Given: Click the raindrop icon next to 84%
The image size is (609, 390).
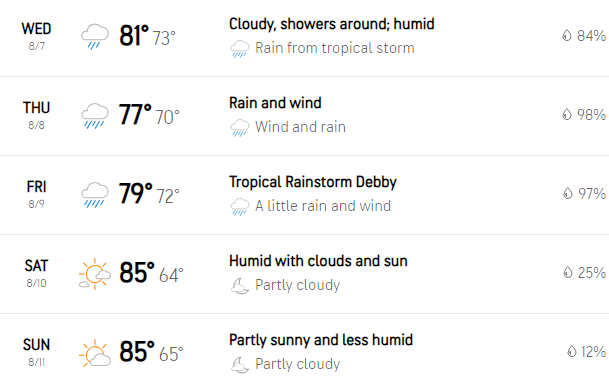Looking at the screenshot, I should 567,35.
